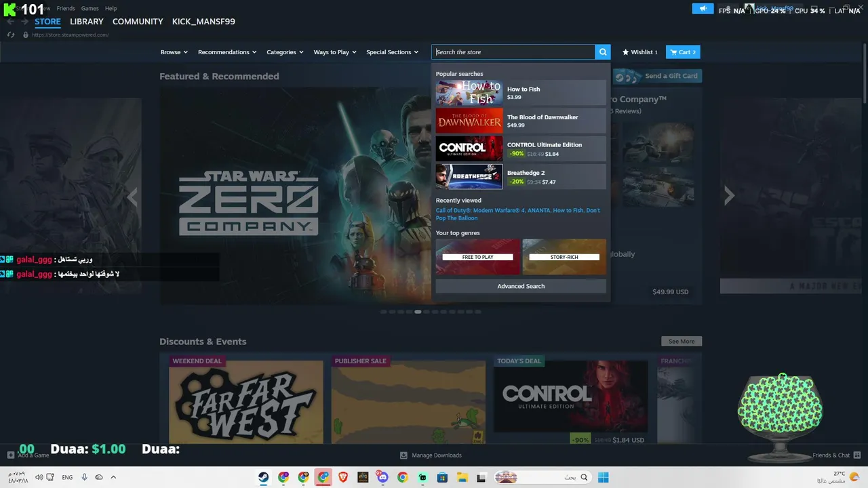The height and width of the screenshot is (488, 868).
Task: Switch to the STORE tab
Action: (x=47, y=22)
